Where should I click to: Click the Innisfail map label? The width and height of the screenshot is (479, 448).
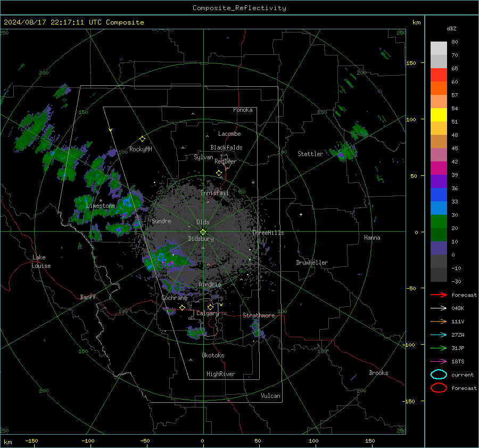pyautogui.click(x=215, y=193)
